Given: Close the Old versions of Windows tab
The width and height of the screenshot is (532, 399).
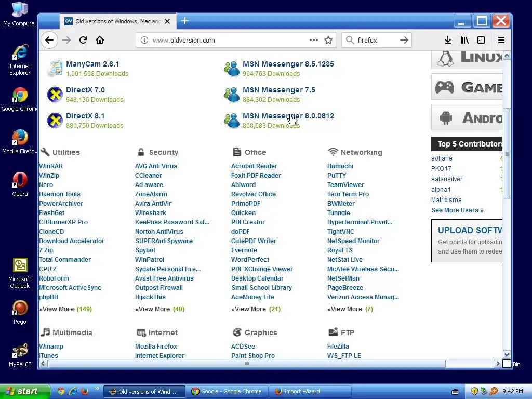Looking at the screenshot, I should pos(167,21).
